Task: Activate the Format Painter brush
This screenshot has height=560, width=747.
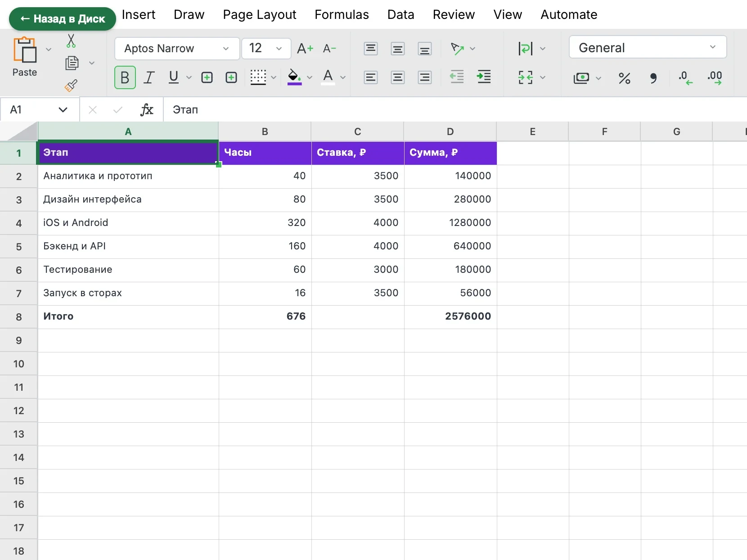Action: pyautogui.click(x=71, y=86)
